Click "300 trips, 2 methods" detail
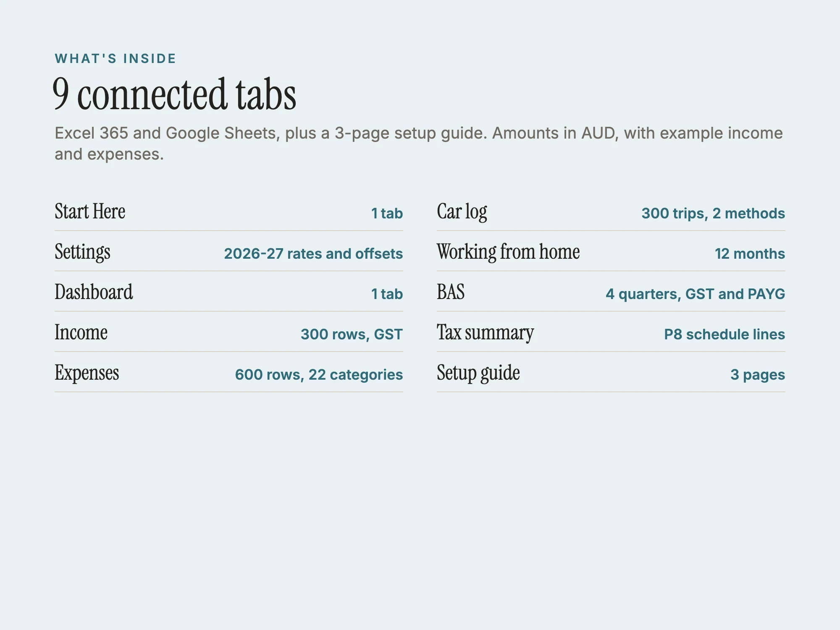Viewport: 840px width, 630px height. pyautogui.click(x=713, y=213)
